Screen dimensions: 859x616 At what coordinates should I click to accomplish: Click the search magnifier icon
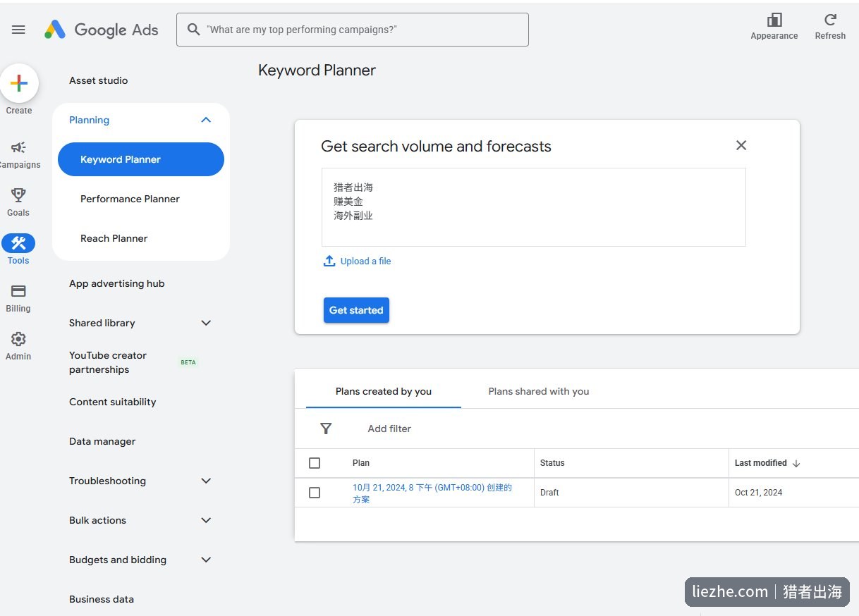(193, 30)
